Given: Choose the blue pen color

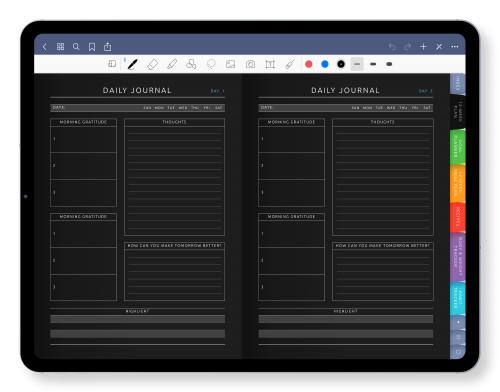Looking at the screenshot, I should tap(325, 64).
